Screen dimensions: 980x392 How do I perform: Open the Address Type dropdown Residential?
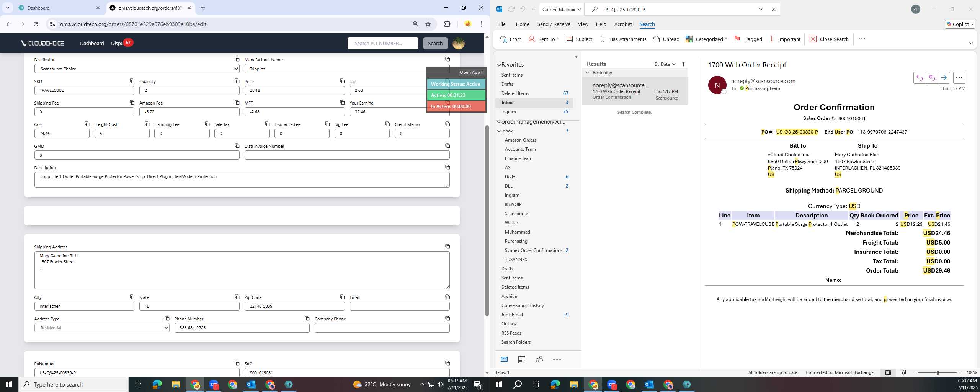(x=102, y=328)
